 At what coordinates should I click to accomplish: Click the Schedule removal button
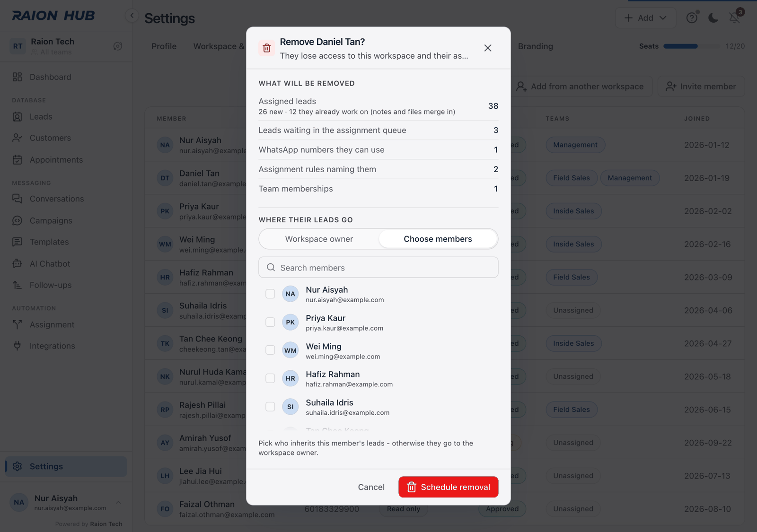coord(448,487)
